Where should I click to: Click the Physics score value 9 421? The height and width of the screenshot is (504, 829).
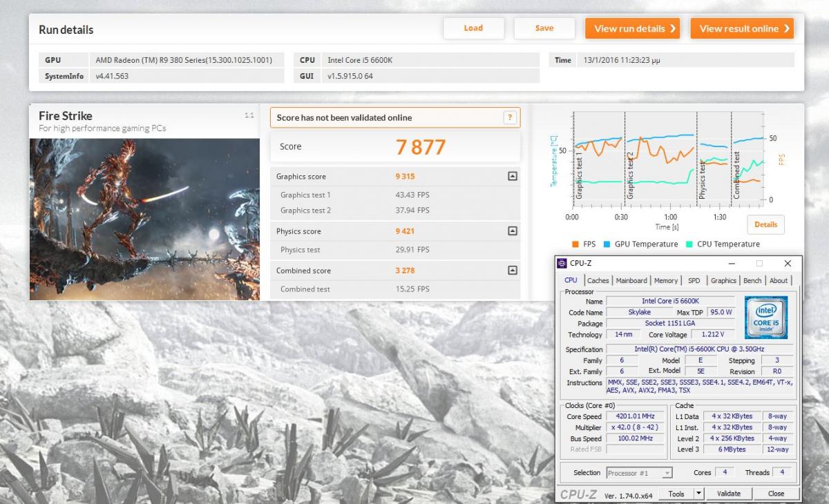pos(405,231)
